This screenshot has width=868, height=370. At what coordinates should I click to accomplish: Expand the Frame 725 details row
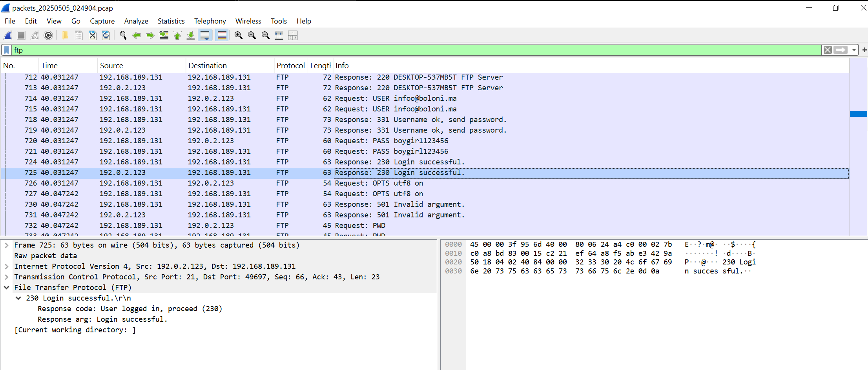pyautogui.click(x=7, y=245)
